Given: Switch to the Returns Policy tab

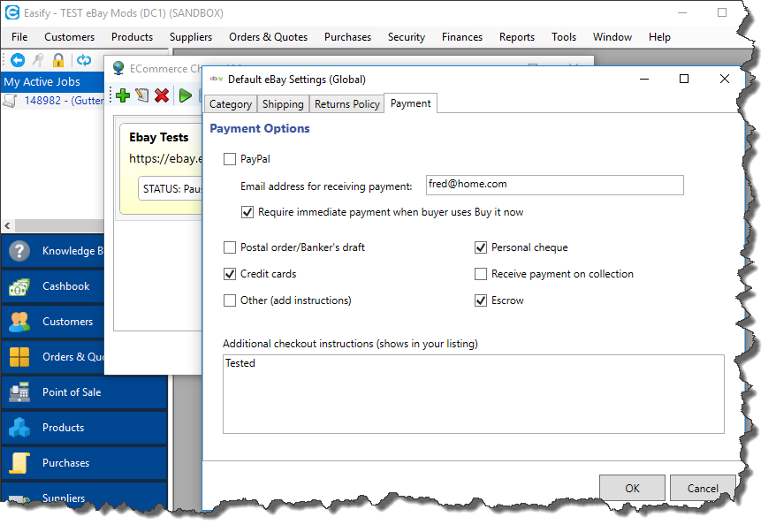Looking at the screenshot, I should 346,104.
